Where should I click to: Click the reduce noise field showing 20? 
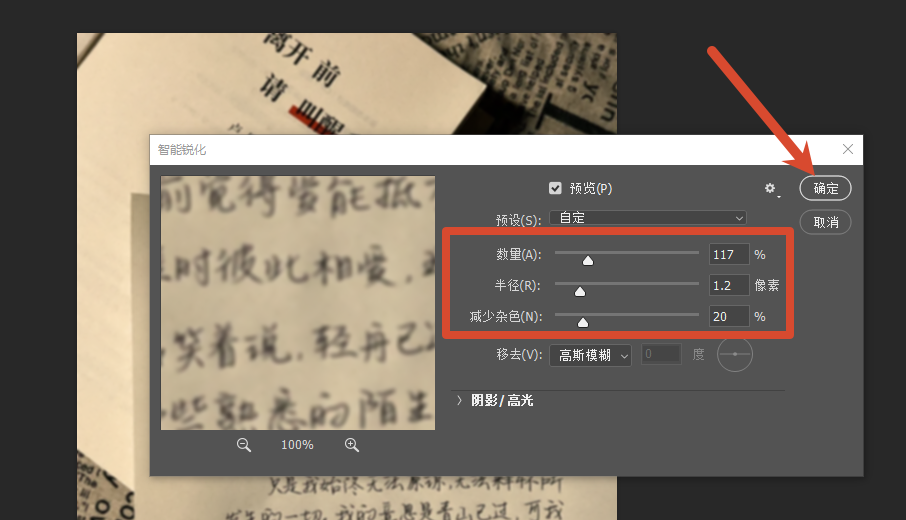tap(729, 317)
